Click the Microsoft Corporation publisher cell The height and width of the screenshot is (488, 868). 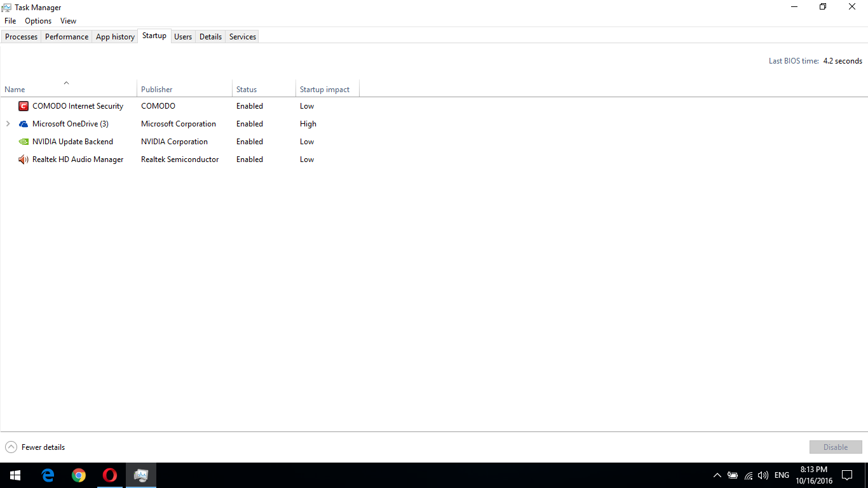[x=179, y=124]
